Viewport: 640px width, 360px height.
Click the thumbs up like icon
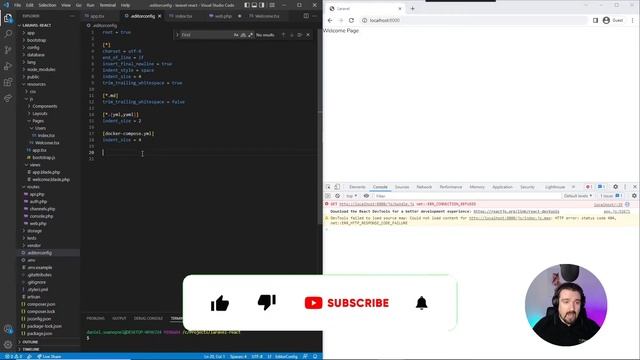coord(220,303)
